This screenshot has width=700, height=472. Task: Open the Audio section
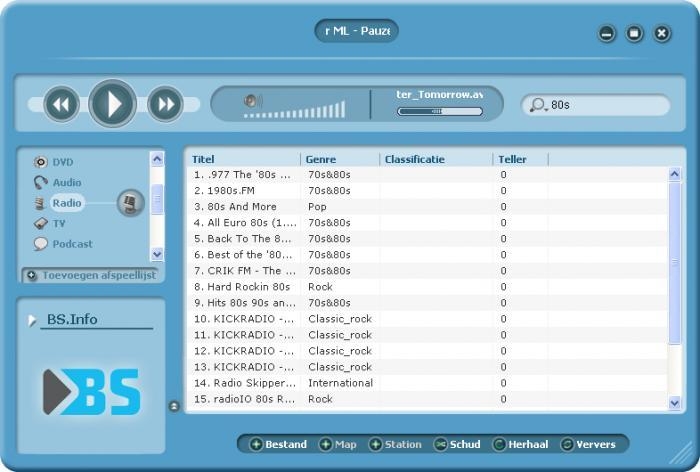point(67,182)
